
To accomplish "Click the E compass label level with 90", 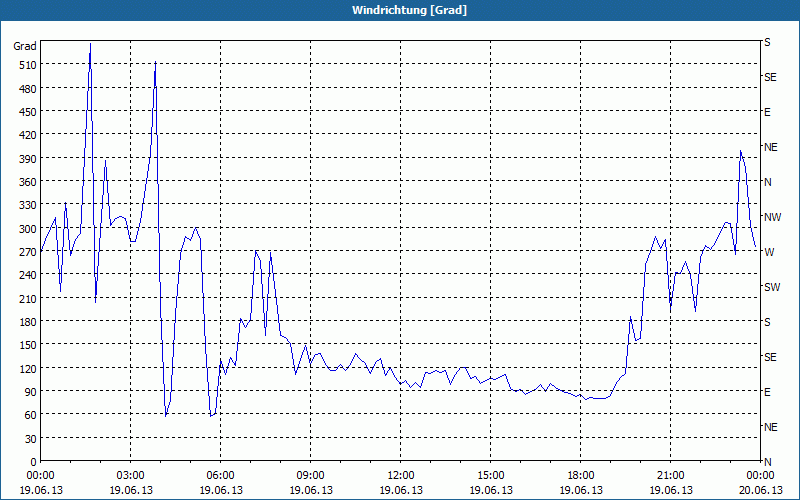I will pyautogui.click(x=767, y=392).
